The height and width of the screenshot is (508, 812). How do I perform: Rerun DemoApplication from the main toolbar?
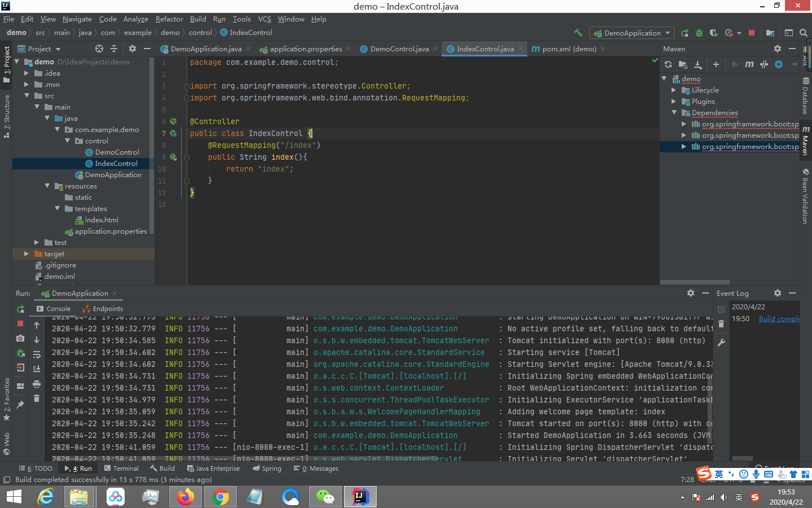point(685,33)
